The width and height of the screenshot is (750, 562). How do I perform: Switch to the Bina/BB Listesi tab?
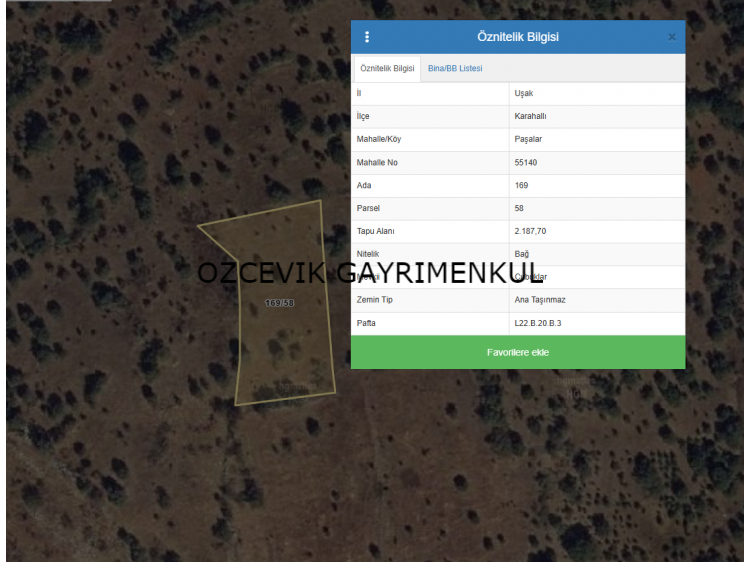pyautogui.click(x=455, y=68)
